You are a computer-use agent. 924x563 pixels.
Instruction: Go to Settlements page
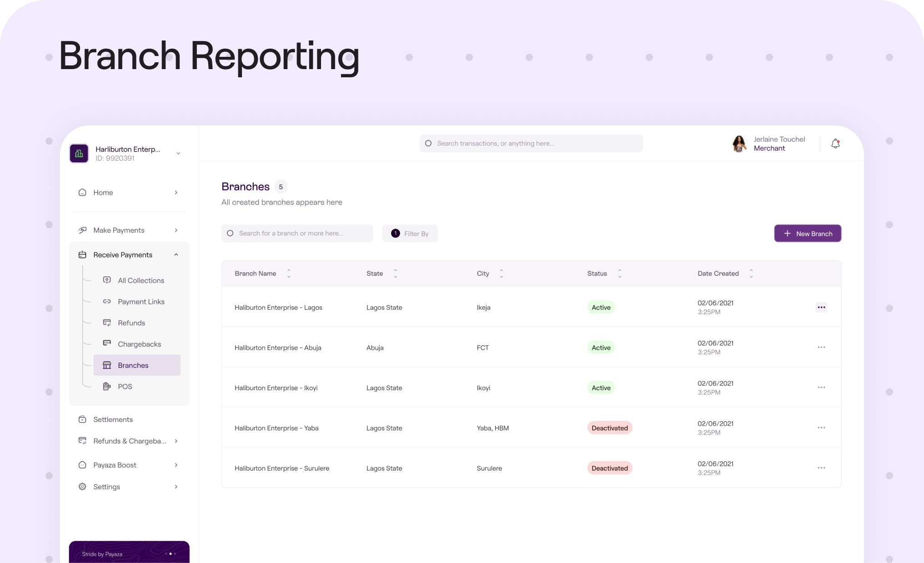click(x=113, y=419)
